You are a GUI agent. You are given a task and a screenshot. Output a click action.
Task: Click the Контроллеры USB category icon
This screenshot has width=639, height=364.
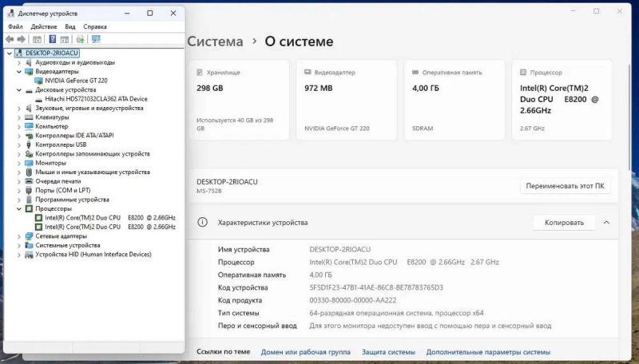tap(29, 144)
